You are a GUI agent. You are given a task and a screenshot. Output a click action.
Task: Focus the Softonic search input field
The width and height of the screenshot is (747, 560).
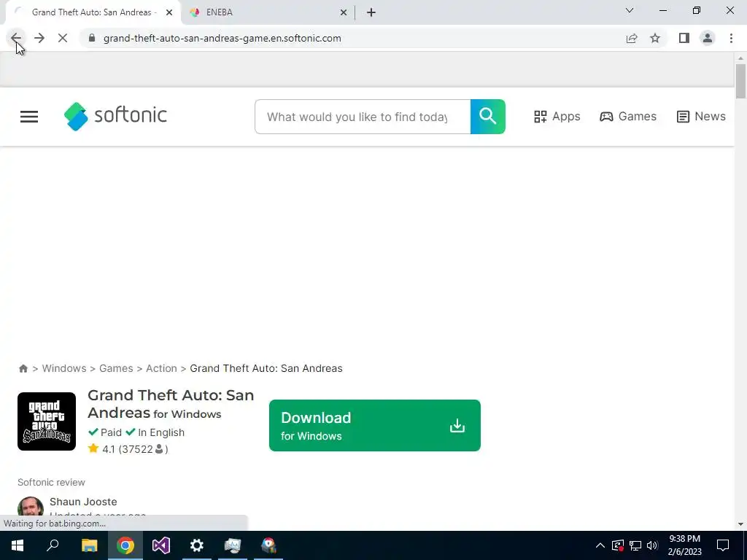point(363,117)
